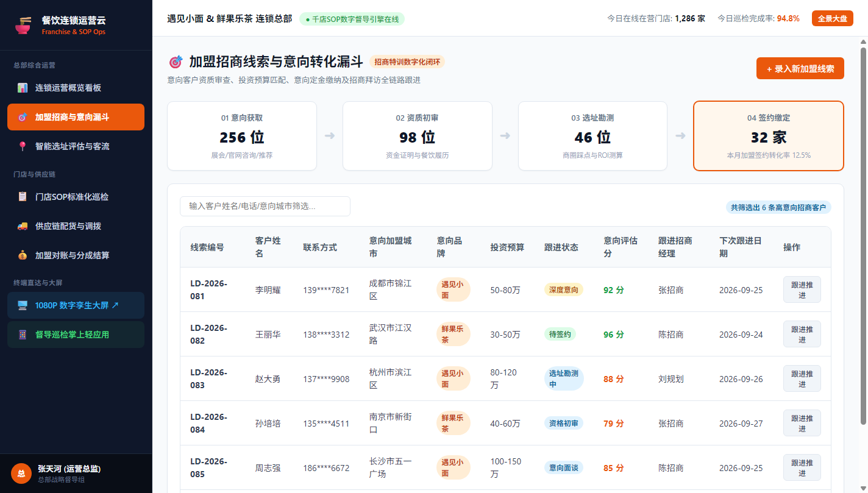Click manager name 刘规划
Viewport: 868px width, 493px height.
[x=671, y=379]
